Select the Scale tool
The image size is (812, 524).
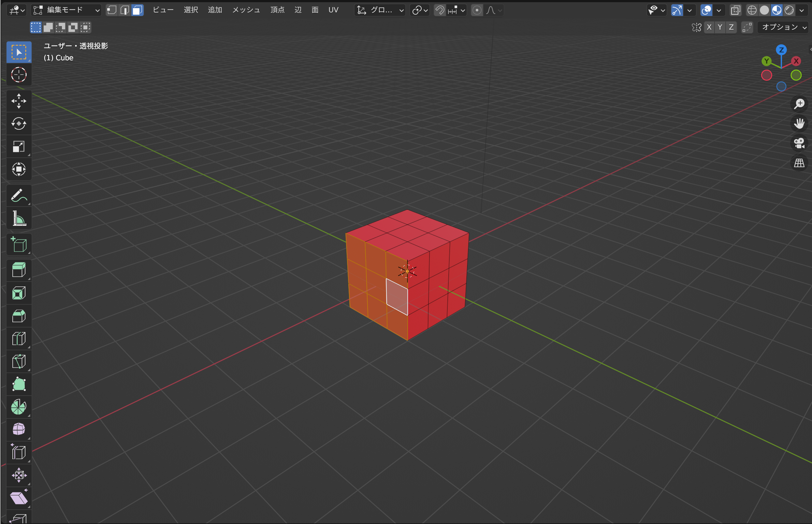[x=19, y=146]
